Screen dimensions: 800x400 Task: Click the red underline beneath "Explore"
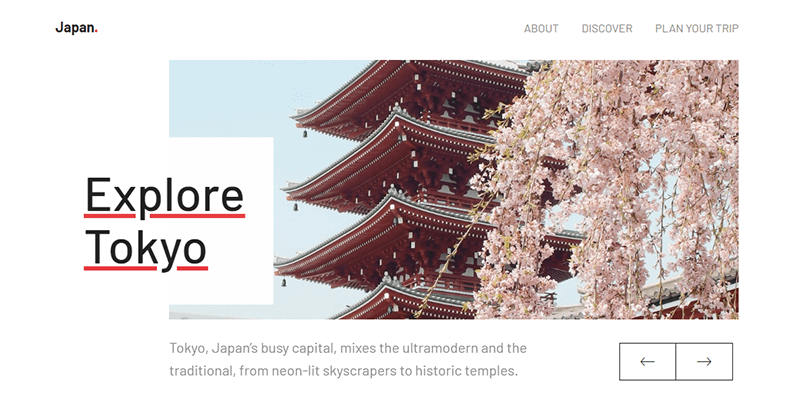(164, 214)
